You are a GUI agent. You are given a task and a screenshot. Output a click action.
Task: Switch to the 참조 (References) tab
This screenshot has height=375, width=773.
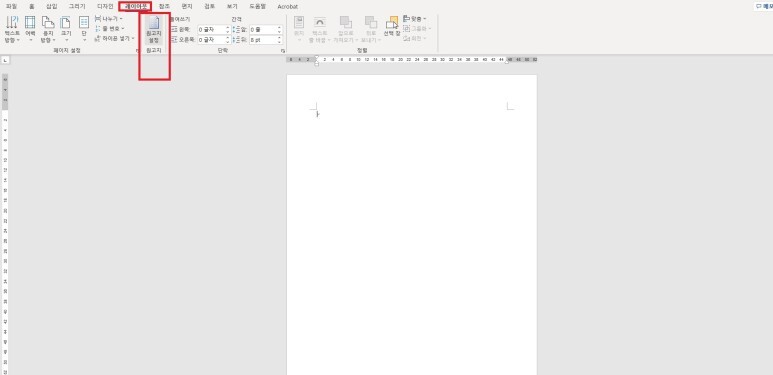coord(164,6)
